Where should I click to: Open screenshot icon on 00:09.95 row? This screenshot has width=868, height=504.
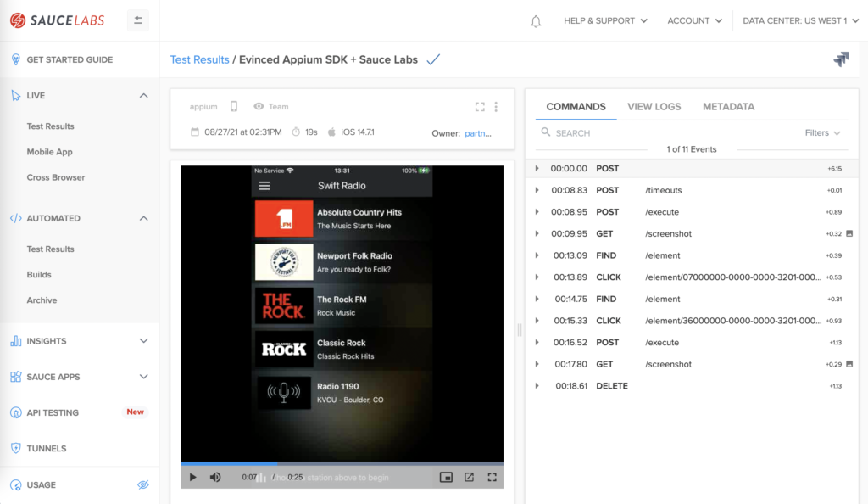click(849, 233)
